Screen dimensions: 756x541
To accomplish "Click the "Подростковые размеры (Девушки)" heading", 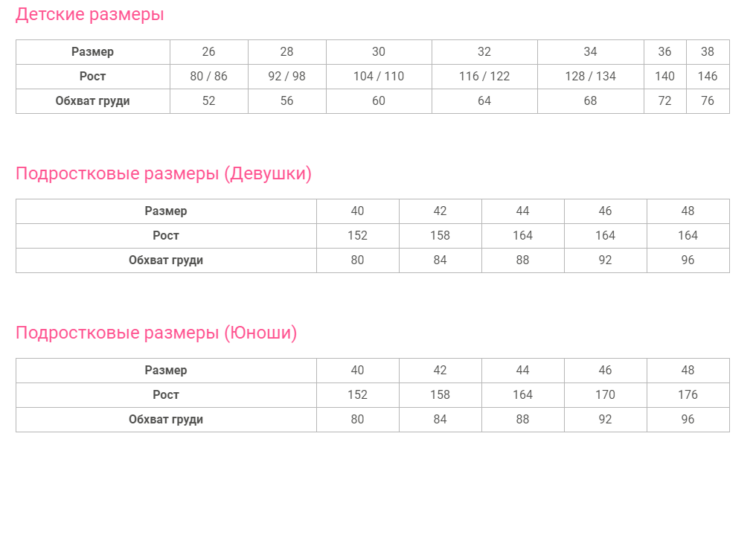I will (164, 174).
